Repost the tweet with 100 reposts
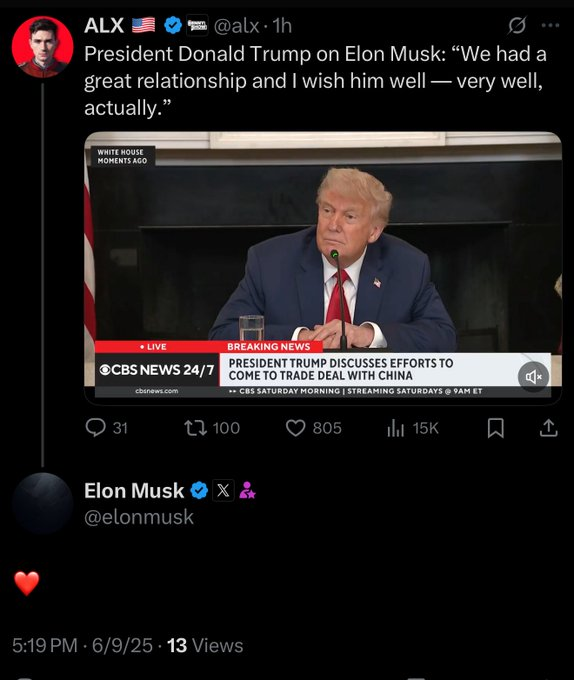This screenshot has height=680, width=574. tap(212, 428)
